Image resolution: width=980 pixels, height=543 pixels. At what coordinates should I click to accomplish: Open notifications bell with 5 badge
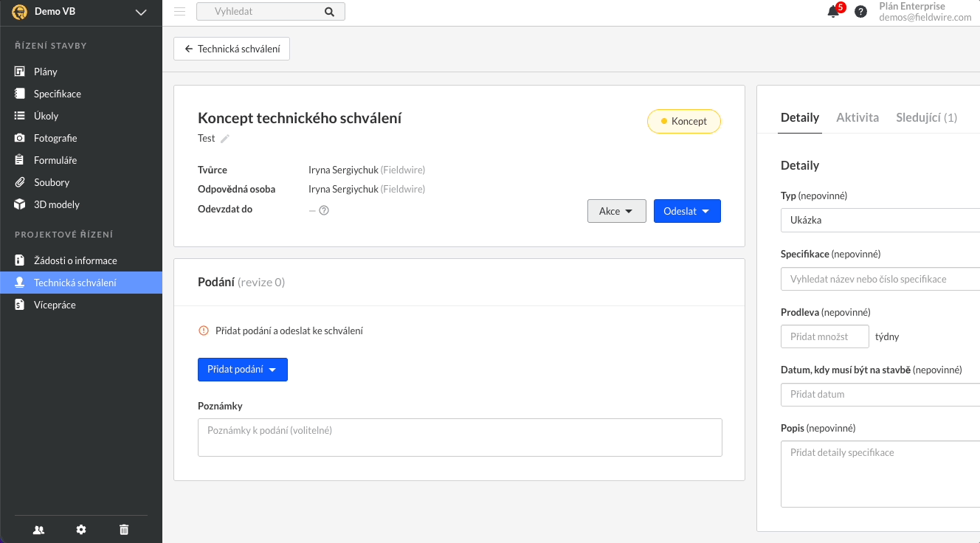[x=835, y=11]
